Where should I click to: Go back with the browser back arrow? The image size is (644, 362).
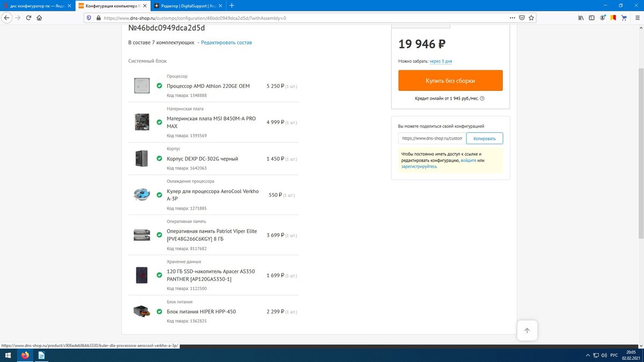pos(7,18)
